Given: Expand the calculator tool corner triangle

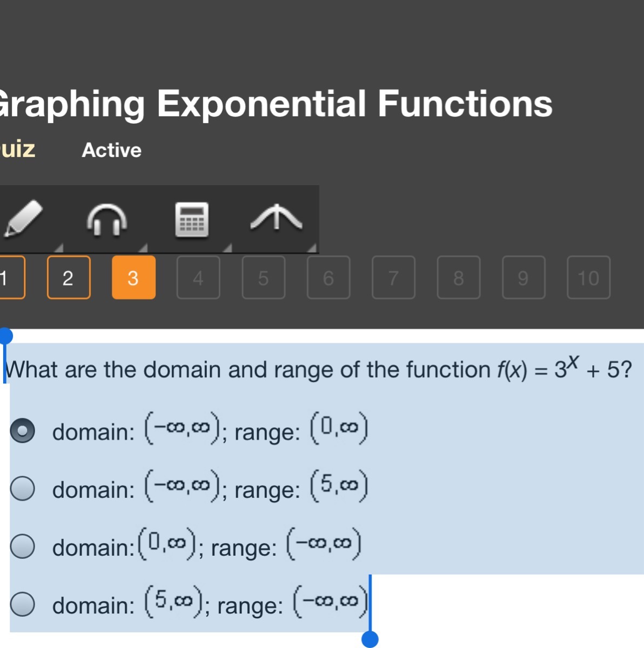Looking at the screenshot, I should pyautogui.click(x=227, y=248).
